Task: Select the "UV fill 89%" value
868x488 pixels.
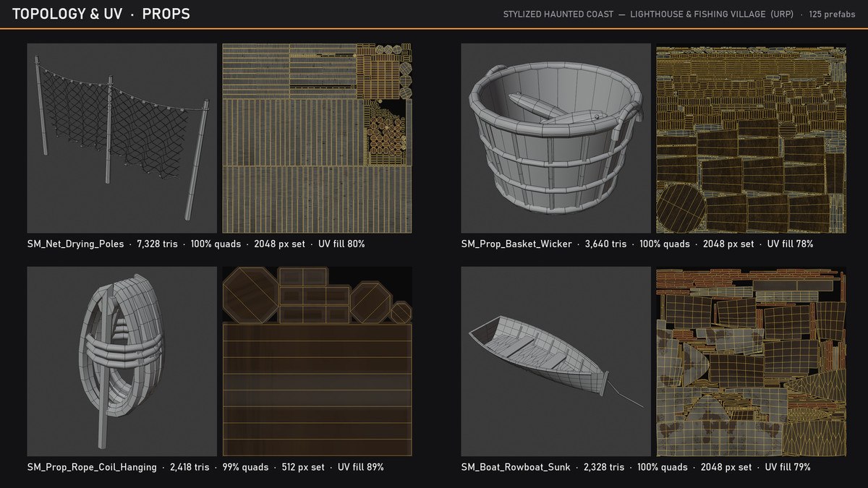Action: coord(361,468)
